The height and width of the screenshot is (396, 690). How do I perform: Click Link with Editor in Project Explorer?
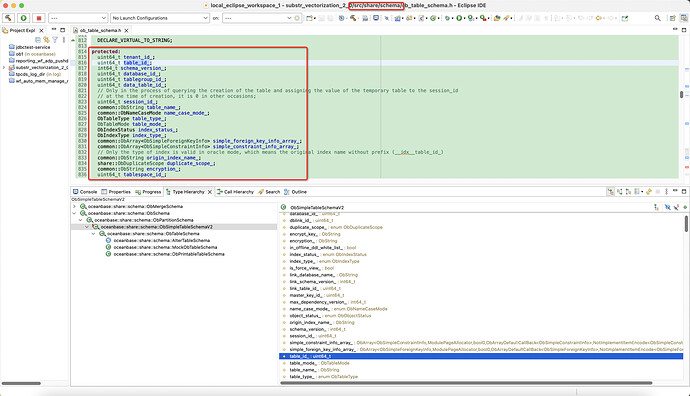[46, 40]
